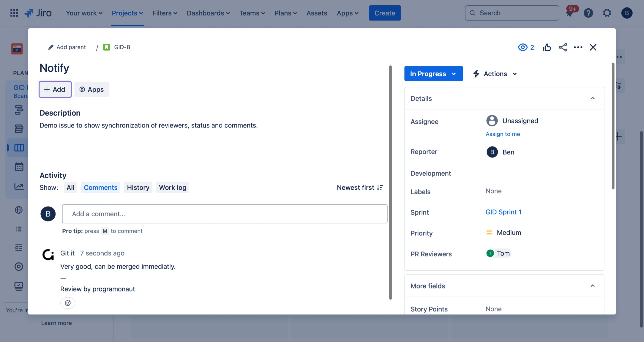Switch to the History activity tab
This screenshot has height=342, width=644.
(x=138, y=188)
